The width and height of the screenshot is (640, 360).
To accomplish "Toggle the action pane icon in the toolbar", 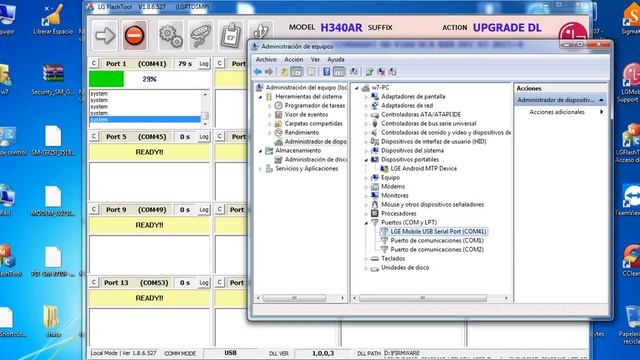I will (339, 72).
